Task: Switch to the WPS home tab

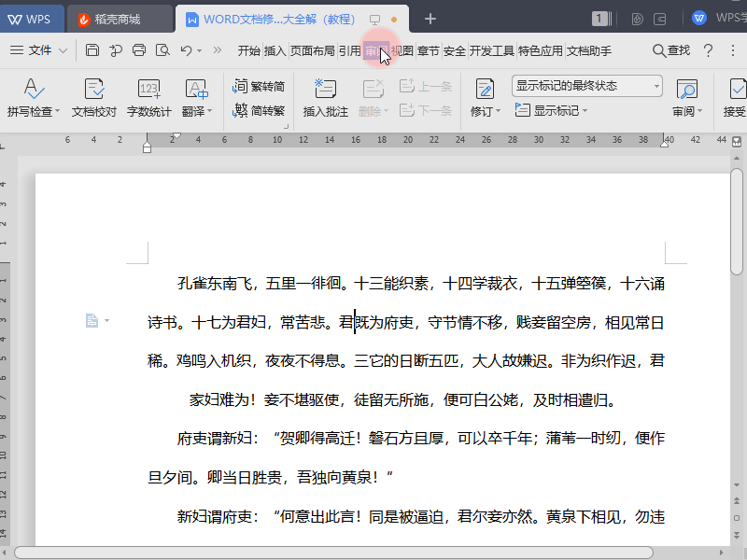Action: tap(30, 19)
